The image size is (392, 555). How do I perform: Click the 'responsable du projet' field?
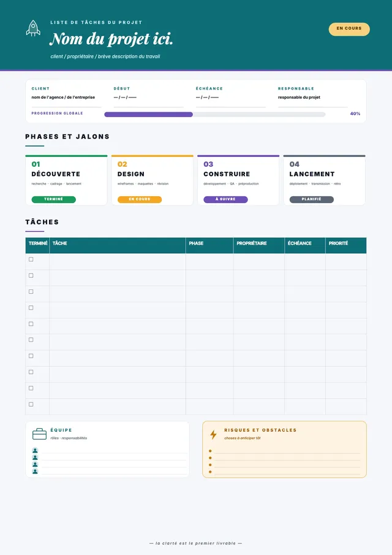click(299, 98)
